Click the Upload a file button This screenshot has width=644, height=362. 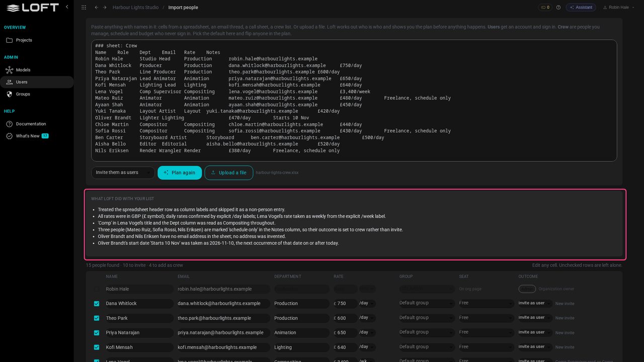[x=229, y=172]
